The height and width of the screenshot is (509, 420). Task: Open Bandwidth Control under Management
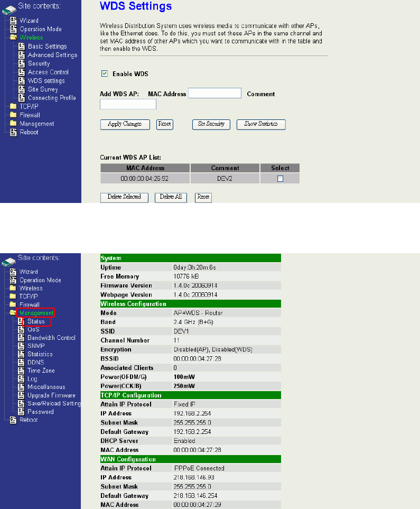[52, 338]
